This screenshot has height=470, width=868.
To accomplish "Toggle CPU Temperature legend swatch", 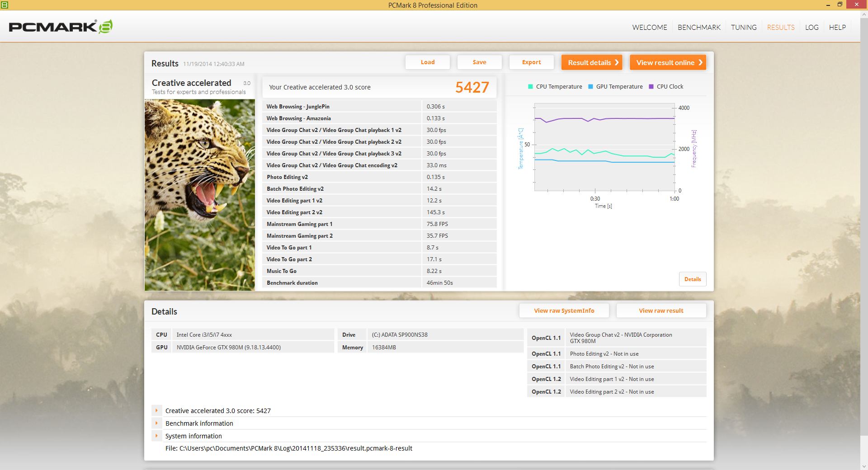I will [530, 87].
